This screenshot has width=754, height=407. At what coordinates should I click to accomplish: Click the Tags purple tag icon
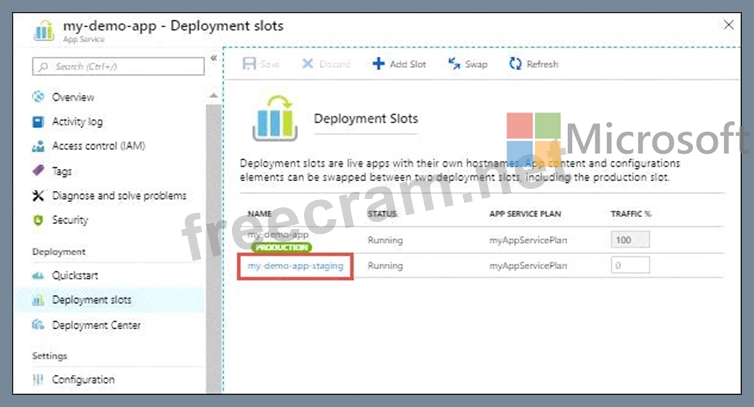click(x=38, y=170)
